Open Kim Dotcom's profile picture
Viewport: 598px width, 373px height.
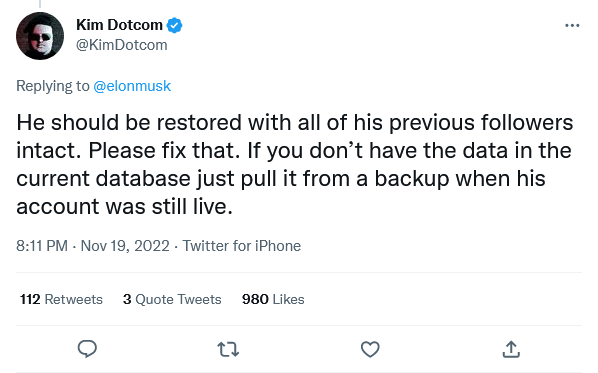40,36
